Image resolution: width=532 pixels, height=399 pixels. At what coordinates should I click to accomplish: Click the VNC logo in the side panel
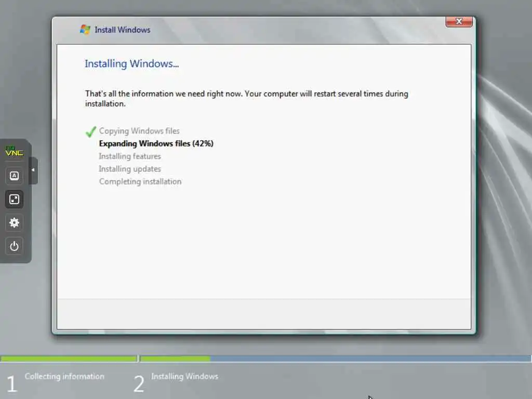click(14, 151)
